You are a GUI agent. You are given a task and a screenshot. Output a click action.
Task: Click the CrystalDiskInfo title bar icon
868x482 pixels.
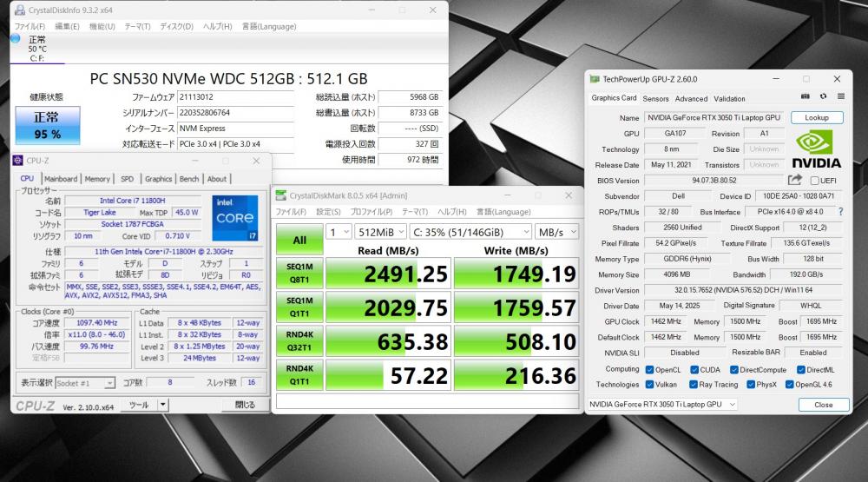(x=20, y=10)
